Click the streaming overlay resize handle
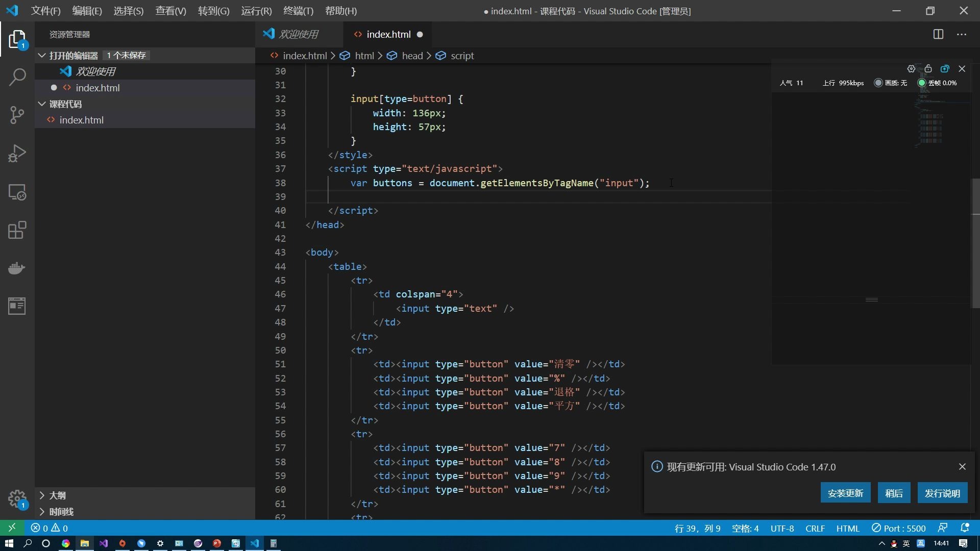Screen dimensions: 980x551 point(872,299)
